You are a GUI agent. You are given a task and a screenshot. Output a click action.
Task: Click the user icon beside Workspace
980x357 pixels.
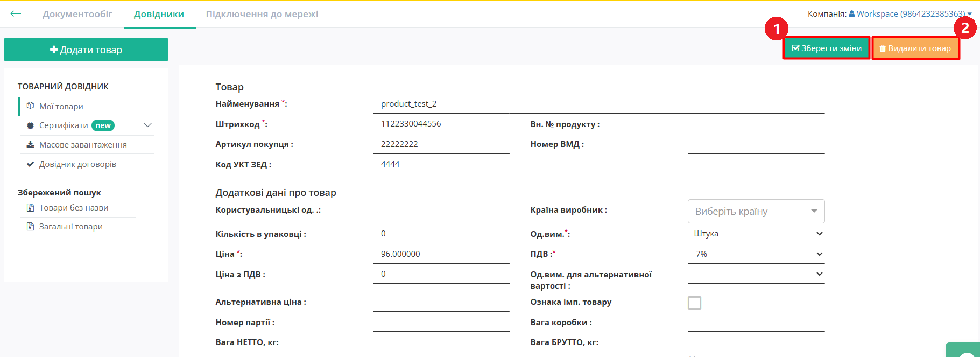pyautogui.click(x=852, y=14)
